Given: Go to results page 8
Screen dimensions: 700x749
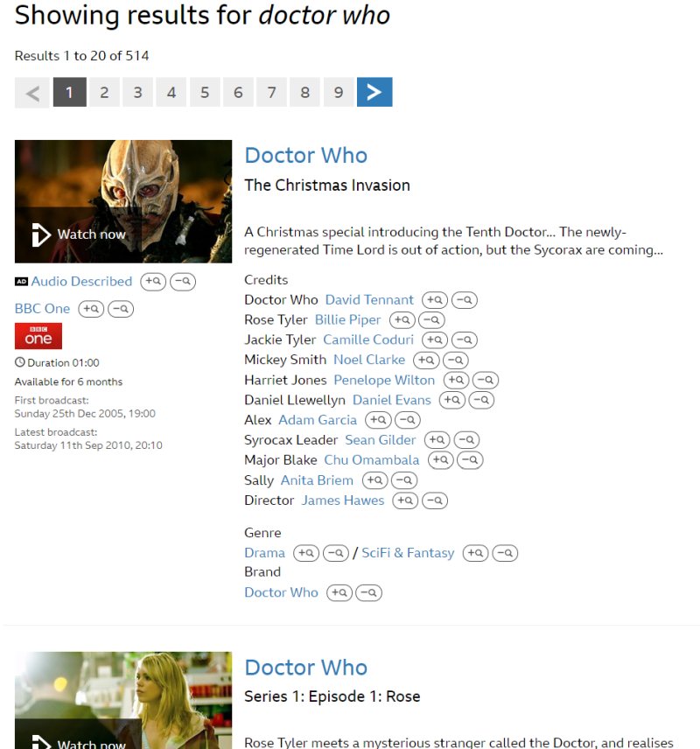Looking at the screenshot, I should [304, 92].
